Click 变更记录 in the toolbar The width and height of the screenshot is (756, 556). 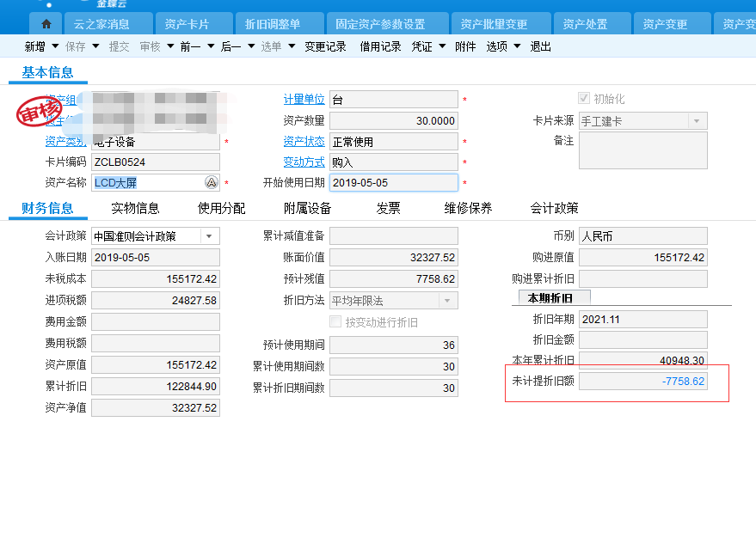click(325, 46)
